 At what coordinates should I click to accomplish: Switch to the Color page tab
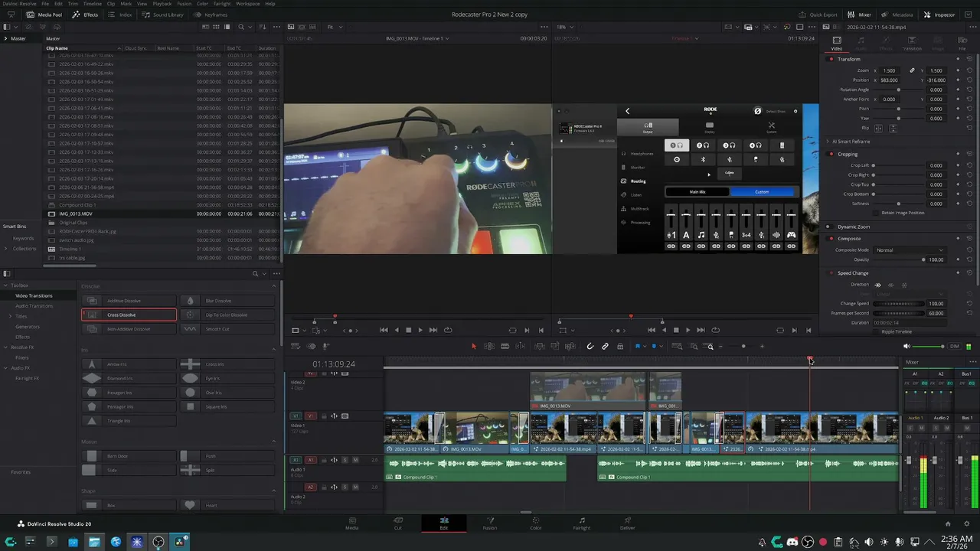click(x=536, y=523)
